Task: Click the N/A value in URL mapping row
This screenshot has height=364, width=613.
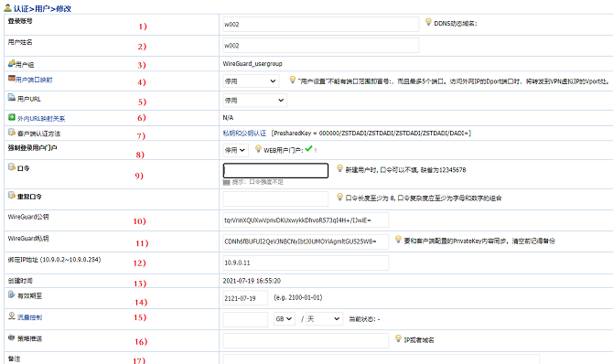Action: (228, 118)
